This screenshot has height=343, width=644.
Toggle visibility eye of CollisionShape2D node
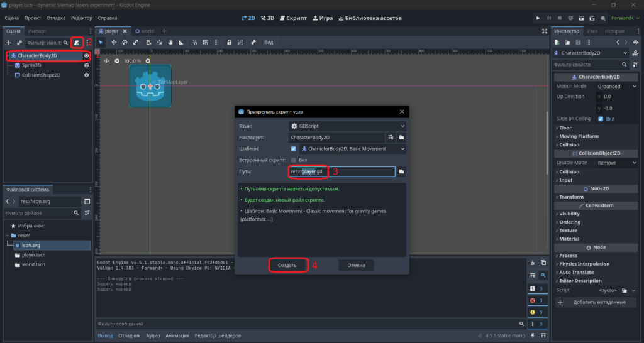point(86,75)
